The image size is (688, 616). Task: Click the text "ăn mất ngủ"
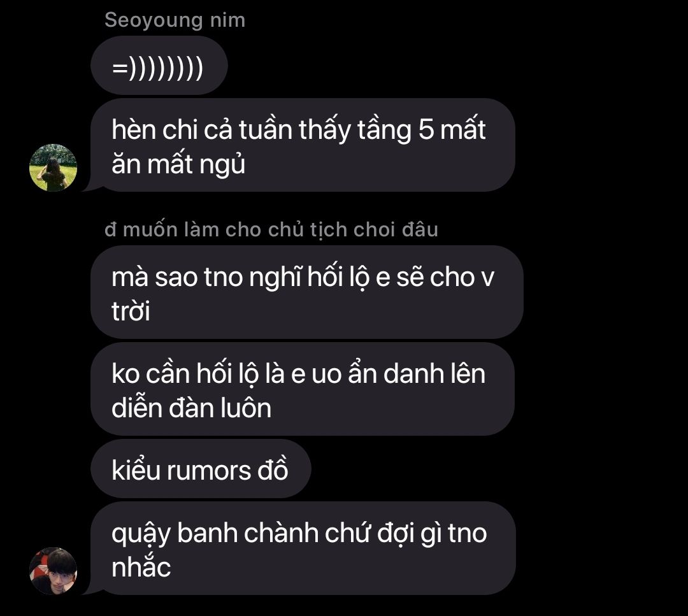pyautogui.click(x=178, y=164)
